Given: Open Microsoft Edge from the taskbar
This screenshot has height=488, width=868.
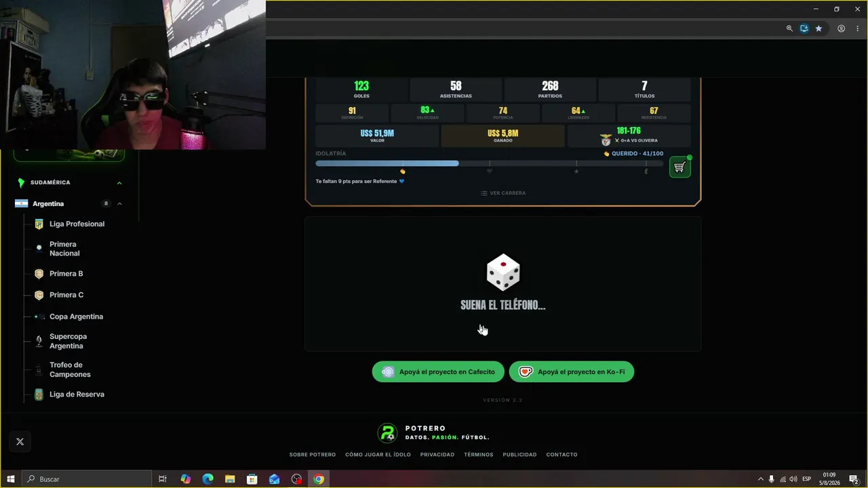Looking at the screenshot, I should point(208,479).
